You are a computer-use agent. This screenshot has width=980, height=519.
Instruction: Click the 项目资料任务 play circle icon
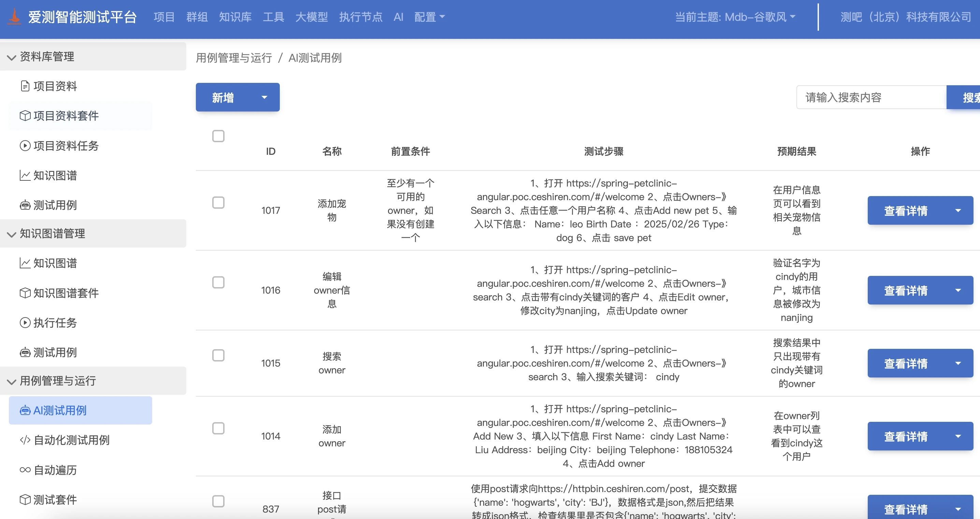click(x=25, y=146)
